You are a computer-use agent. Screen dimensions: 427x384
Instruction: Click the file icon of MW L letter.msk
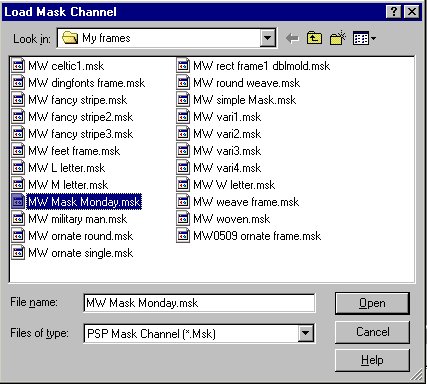pyautogui.click(x=18, y=168)
